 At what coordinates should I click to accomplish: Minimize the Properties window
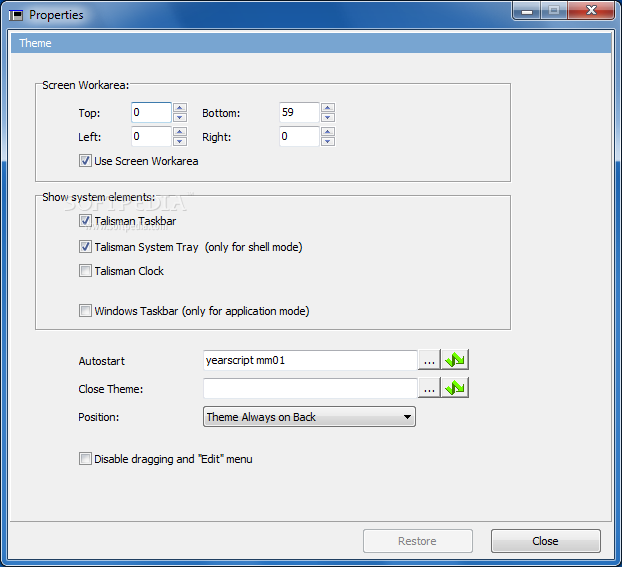click(x=526, y=11)
